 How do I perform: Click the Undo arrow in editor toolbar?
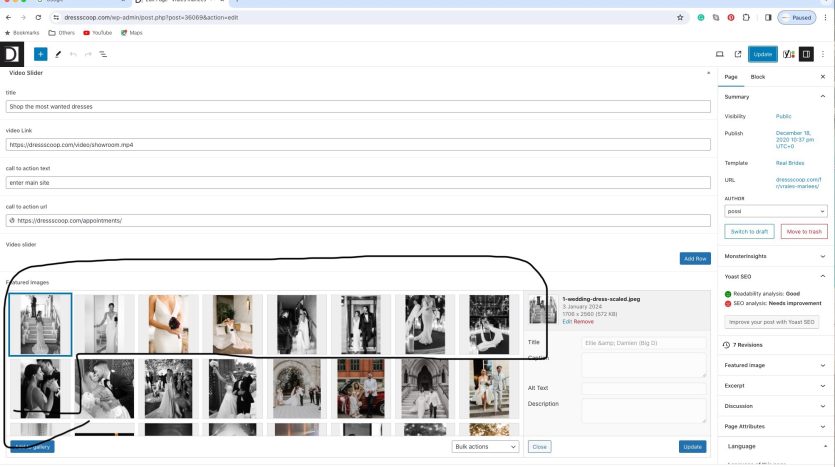click(x=73, y=54)
